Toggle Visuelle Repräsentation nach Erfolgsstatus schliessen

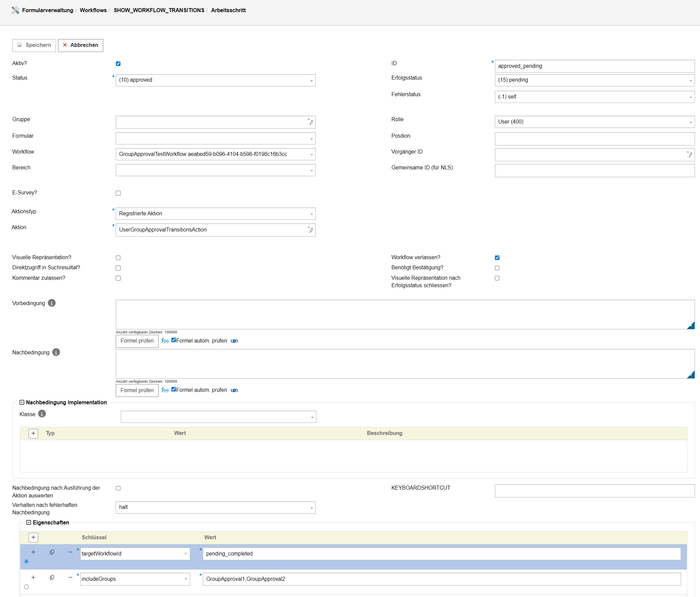497,278
